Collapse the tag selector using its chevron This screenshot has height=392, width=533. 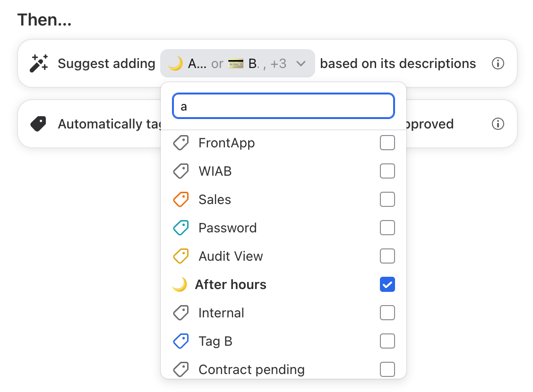click(x=301, y=63)
